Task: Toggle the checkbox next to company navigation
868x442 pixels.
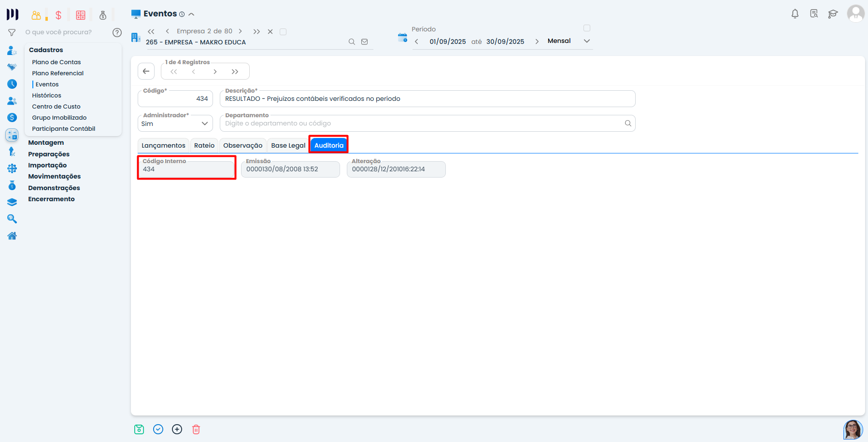Action: pos(283,32)
